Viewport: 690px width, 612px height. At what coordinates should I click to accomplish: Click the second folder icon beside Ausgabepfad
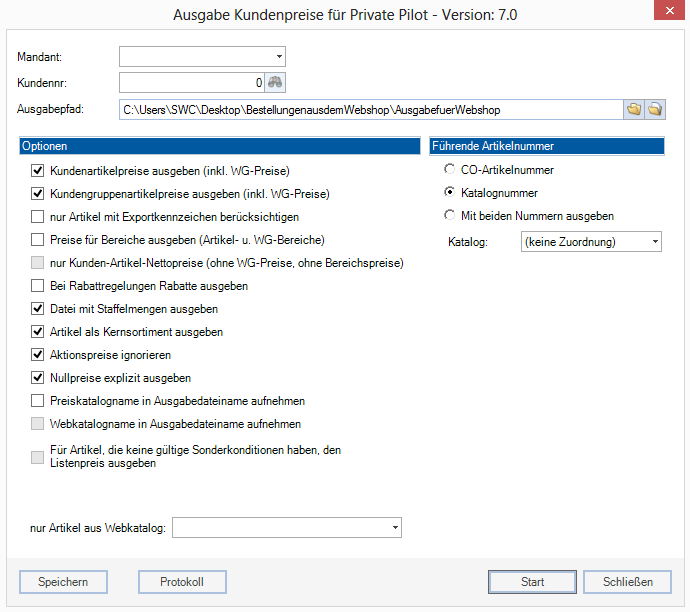point(655,109)
